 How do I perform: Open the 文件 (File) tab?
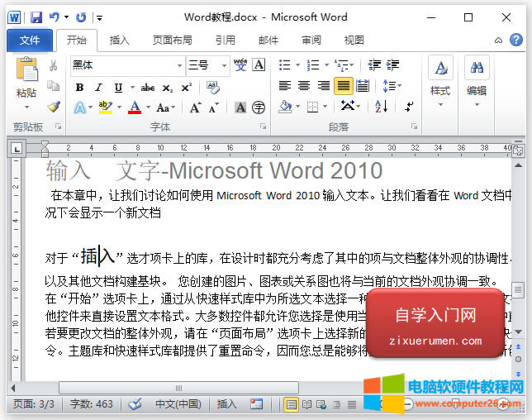tap(30, 40)
